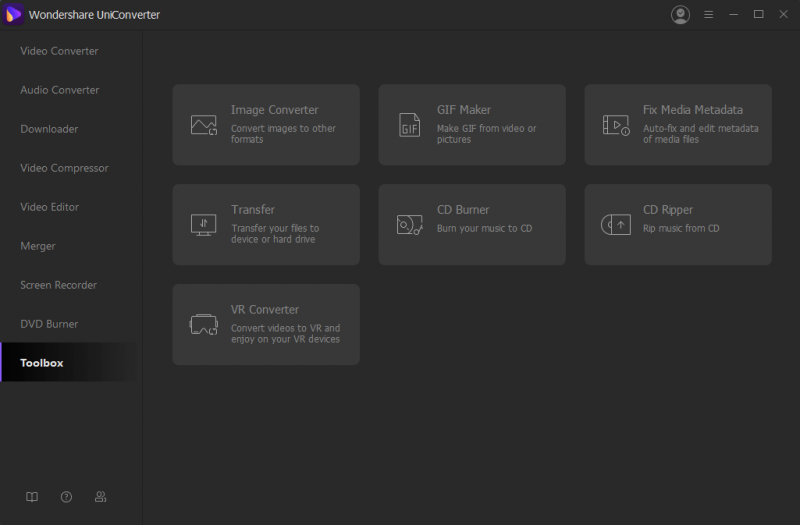The image size is (800, 525).
Task: Click the VR Converter headset icon
Action: (x=204, y=324)
